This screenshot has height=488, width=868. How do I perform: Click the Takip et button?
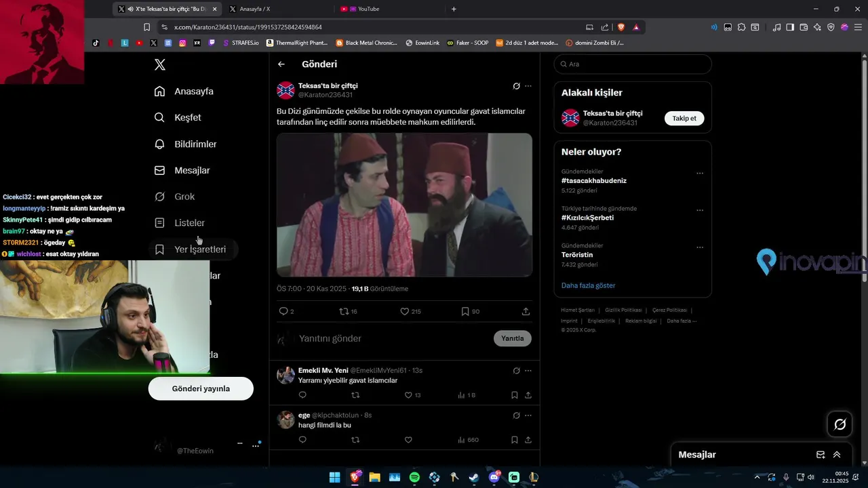coord(684,118)
